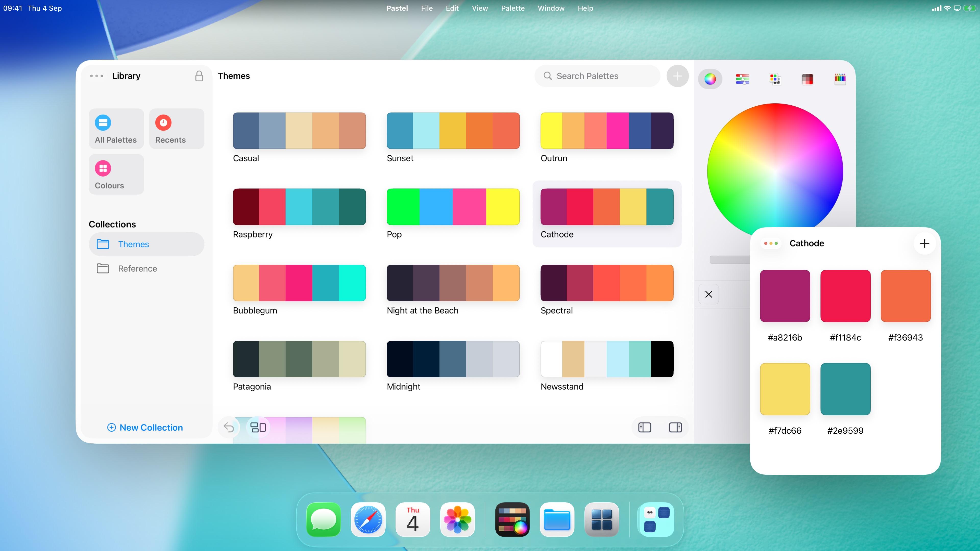Click the Wi-Fi status icon
This screenshot has height=551, width=980.
pyautogui.click(x=947, y=8)
